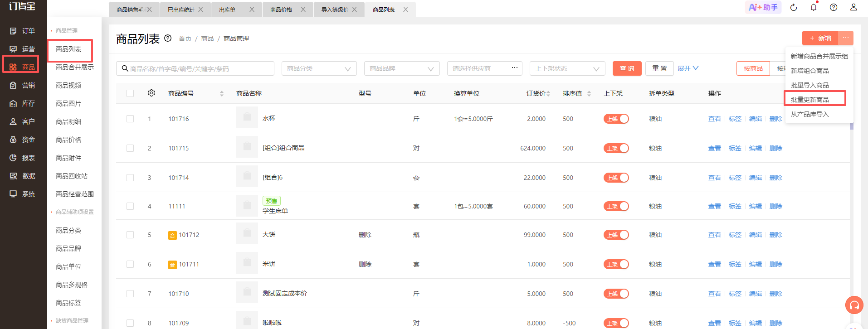Click the refresh icon in top bar
Viewport: 868px width, 329px height.
coord(794,7)
